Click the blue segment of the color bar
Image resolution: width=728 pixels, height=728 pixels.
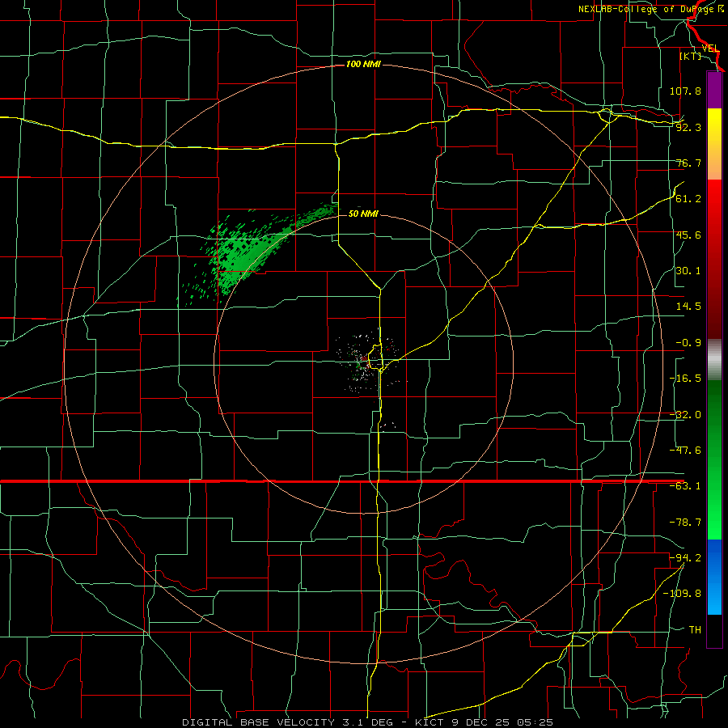pyautogui.click(x=714, y=577)
